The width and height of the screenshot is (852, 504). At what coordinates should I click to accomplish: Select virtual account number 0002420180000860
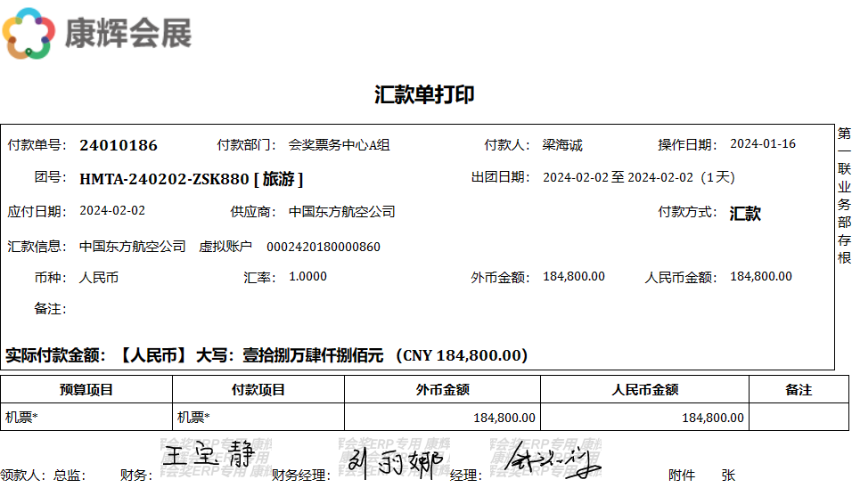(324, 247)
